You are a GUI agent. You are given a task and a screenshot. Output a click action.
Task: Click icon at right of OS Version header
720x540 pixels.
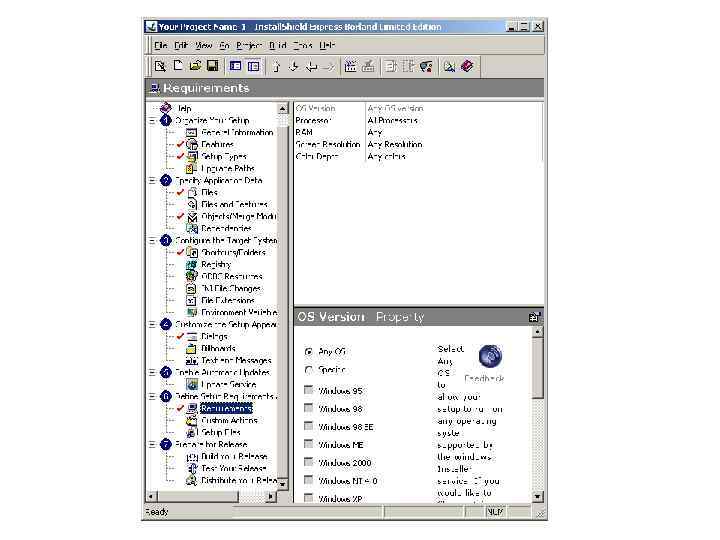coord(534,317)
